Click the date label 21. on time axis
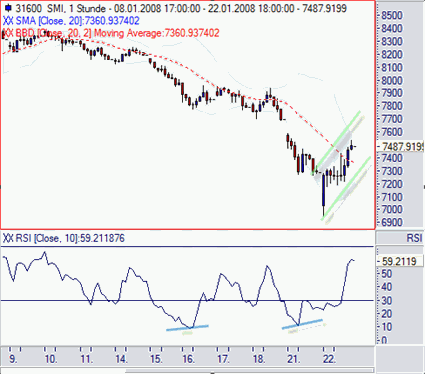This screenshot has height=374, width=425. [293, 359]
